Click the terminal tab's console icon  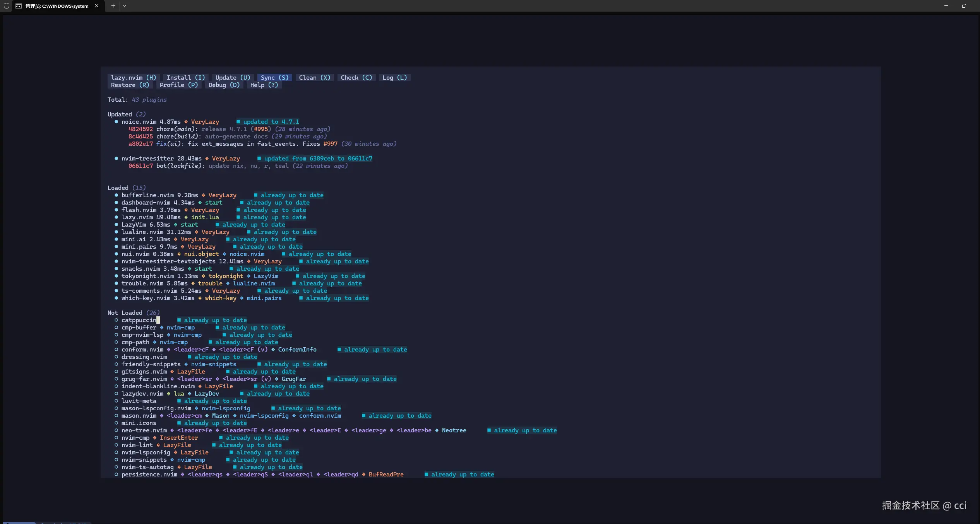click(x=19, y=6)
